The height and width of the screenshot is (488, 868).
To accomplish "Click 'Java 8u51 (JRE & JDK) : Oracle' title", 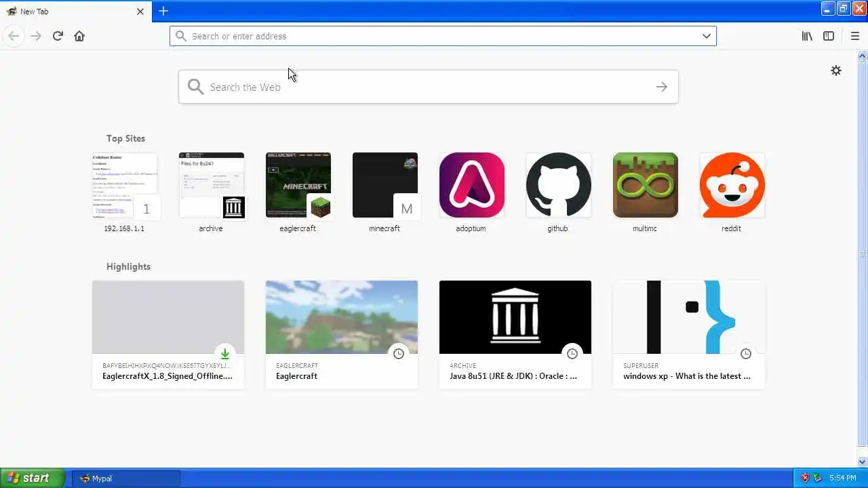I will click(513, 376).
